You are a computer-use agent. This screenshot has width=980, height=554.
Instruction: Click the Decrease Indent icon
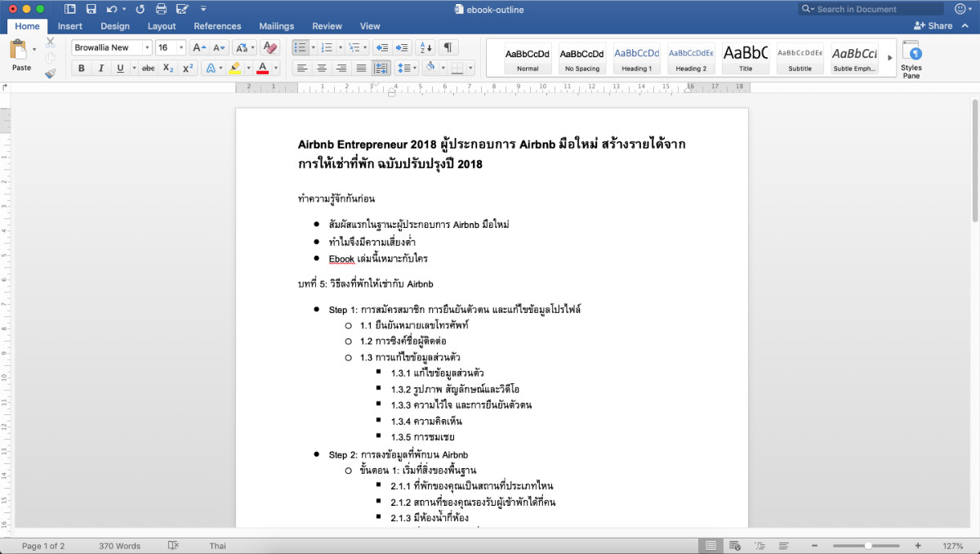pyautogui.click(x=381, y=47)
